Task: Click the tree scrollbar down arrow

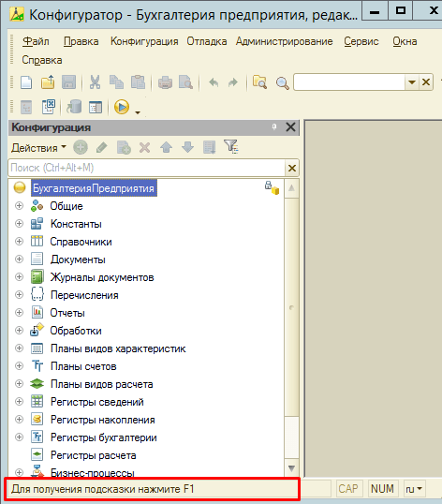Action: [x=291, y=468]
